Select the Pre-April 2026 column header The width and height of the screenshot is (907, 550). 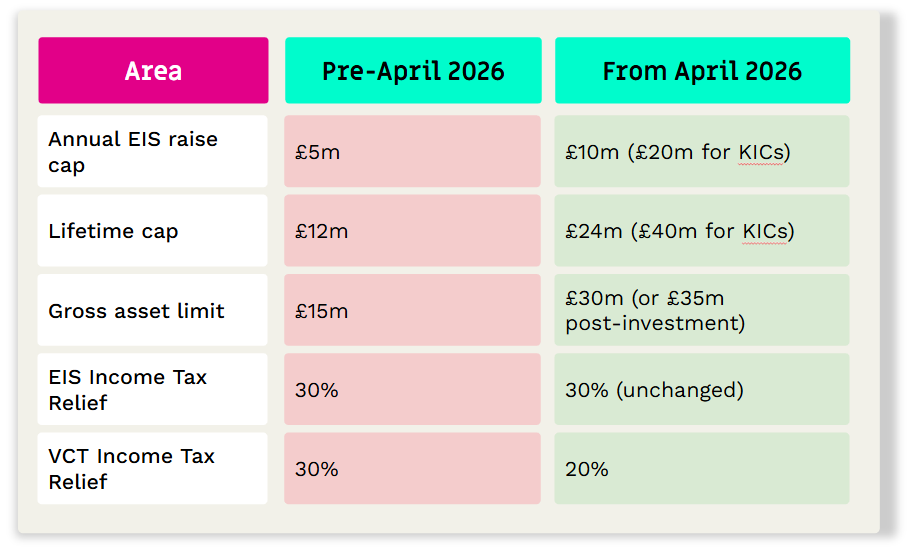(413, 71)
